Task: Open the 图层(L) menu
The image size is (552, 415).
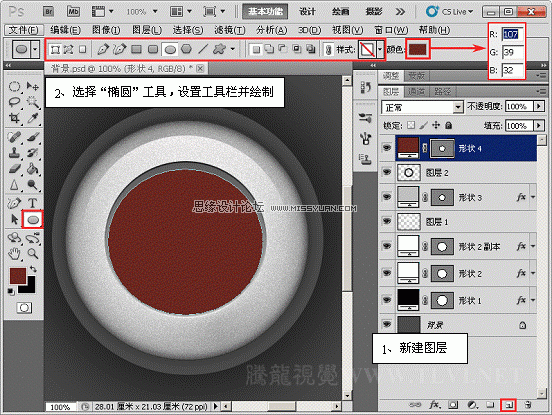Action: [147, 30]
